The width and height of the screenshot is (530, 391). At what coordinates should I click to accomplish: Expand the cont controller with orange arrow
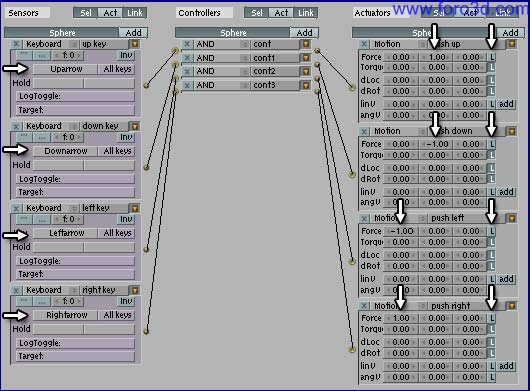(306, 44)
